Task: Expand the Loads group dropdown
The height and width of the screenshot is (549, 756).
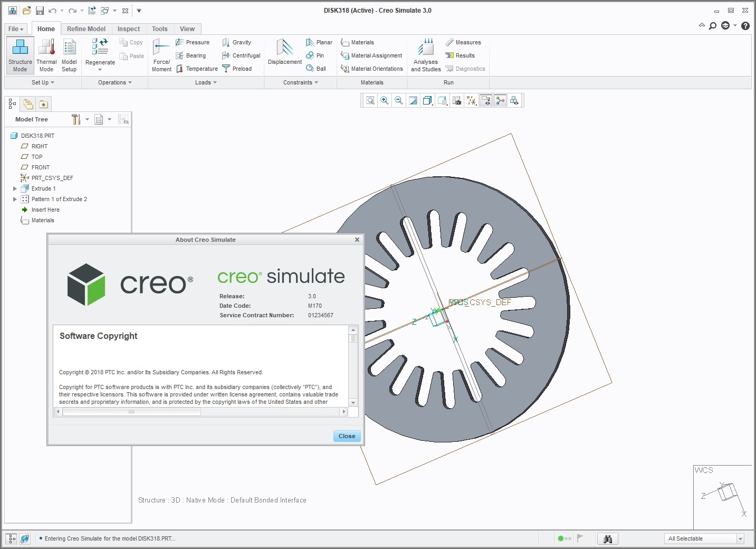Action: [x=206, y=82]
